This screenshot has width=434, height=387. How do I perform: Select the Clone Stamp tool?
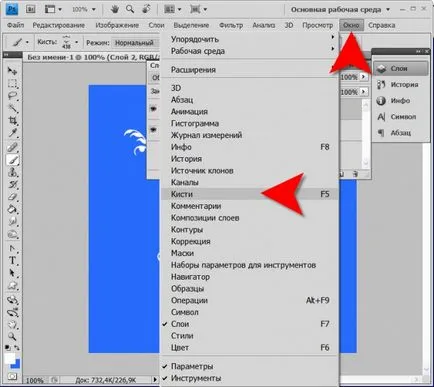(12, 172)
